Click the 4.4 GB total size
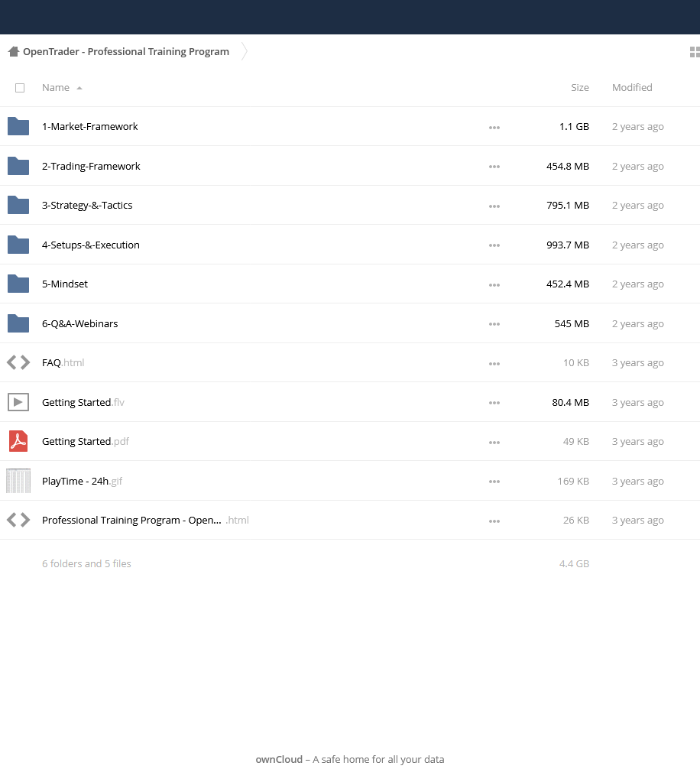 (575, 563)
